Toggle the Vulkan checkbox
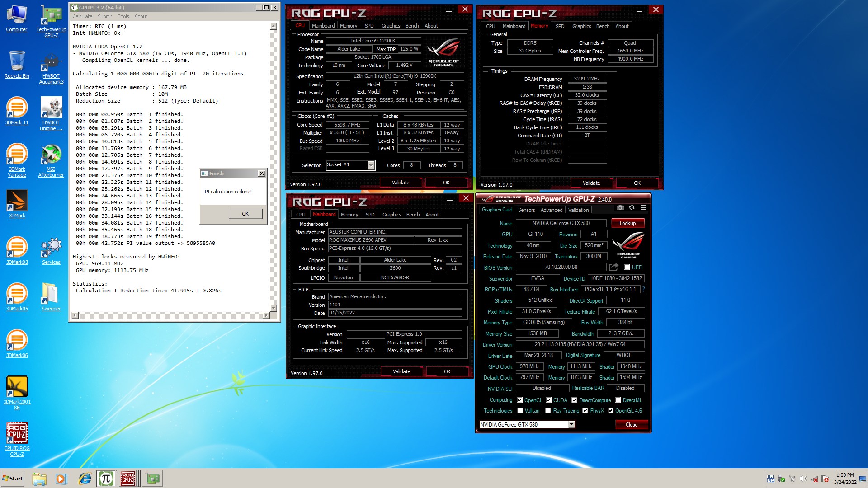Image resolution: width=868 pixels, height=488 pixels. [520, 411]
